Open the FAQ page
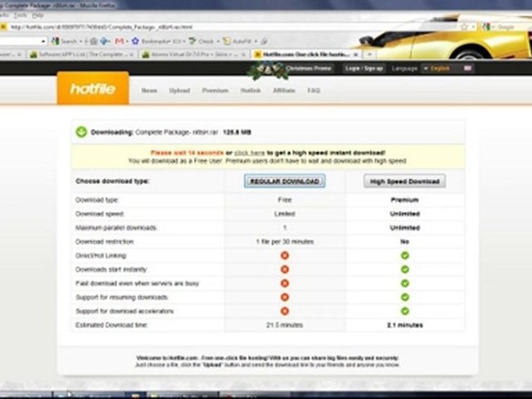This screenshot has height=399, width=532. (x=314, y=90)
